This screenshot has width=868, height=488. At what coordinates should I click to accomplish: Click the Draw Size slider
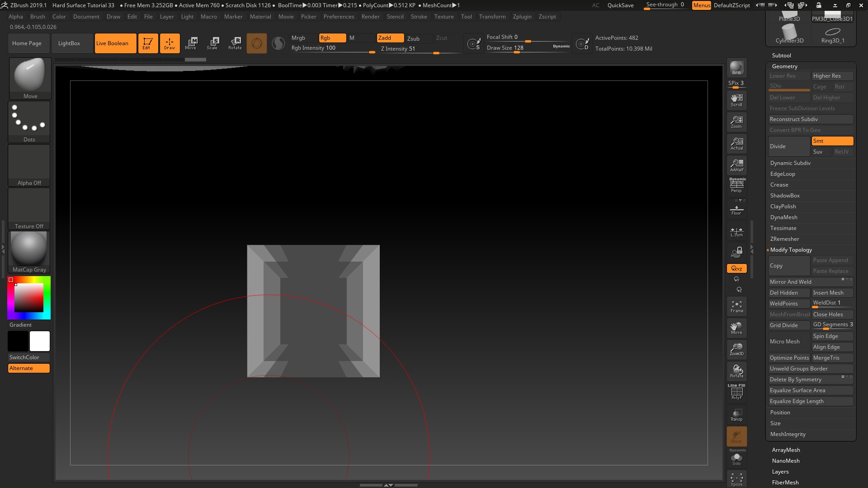click(528, 48)
